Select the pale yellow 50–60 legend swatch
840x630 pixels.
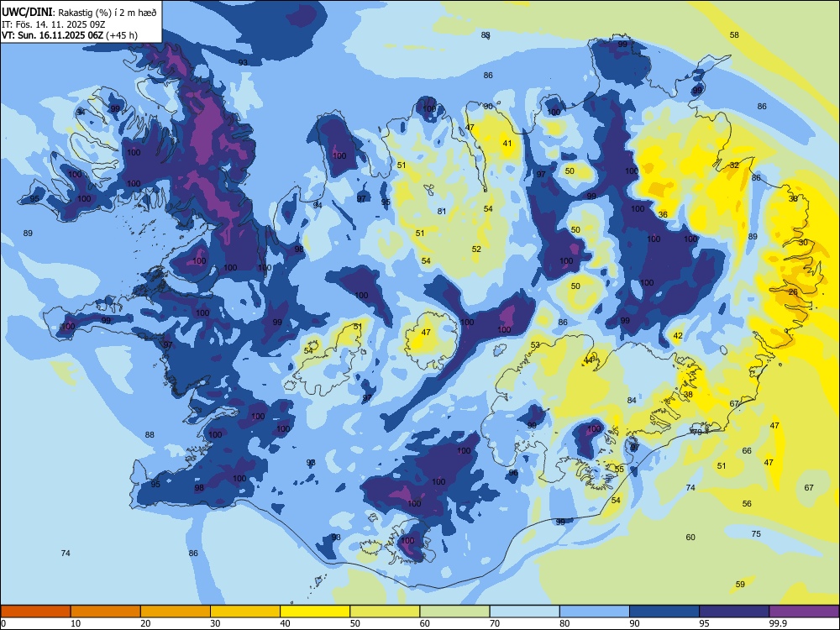385,612
